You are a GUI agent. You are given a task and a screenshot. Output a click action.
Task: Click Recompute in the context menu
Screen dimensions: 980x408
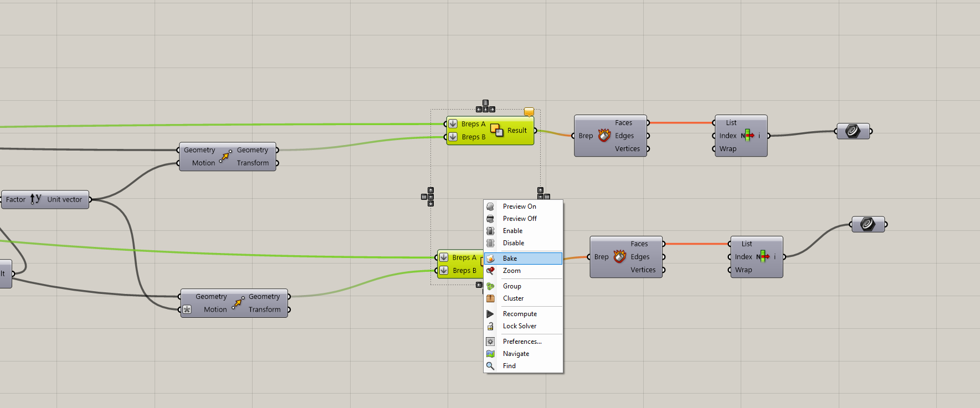(523, 314)
